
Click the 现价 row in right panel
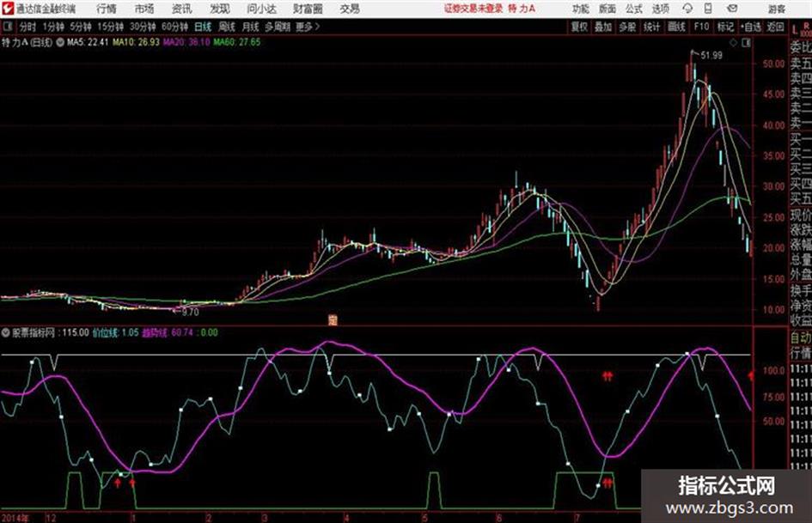click(801, 215)
